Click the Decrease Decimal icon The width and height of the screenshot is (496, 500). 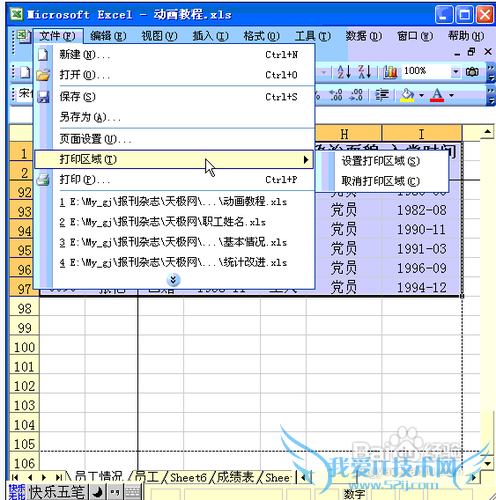click(356, 95)
